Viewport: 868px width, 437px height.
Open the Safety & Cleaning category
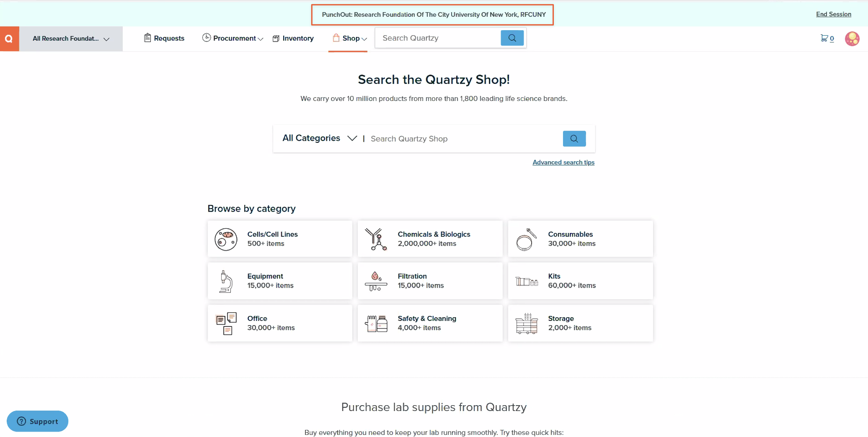pos(430,323)
